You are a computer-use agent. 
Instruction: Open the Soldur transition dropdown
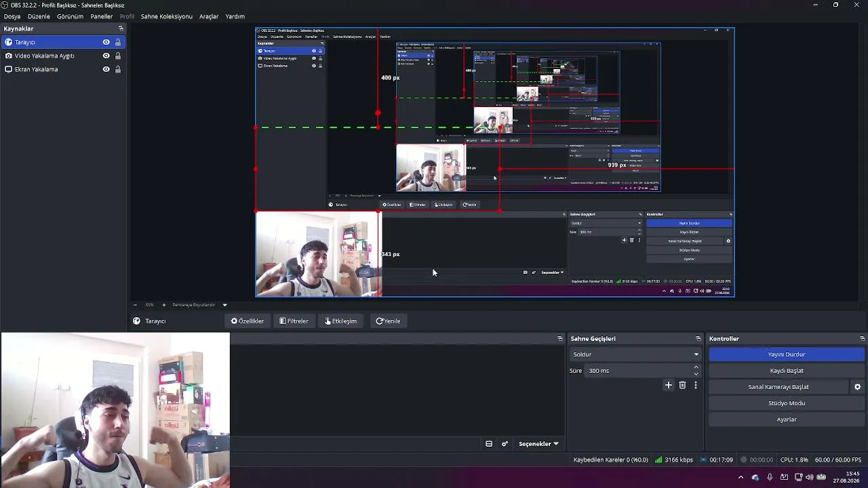tap(635, 354)
